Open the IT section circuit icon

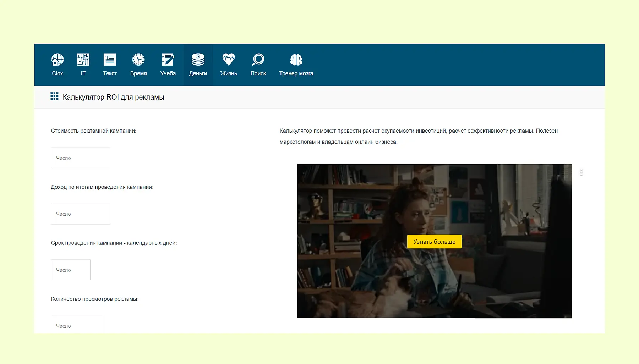(x=83, y=60)
